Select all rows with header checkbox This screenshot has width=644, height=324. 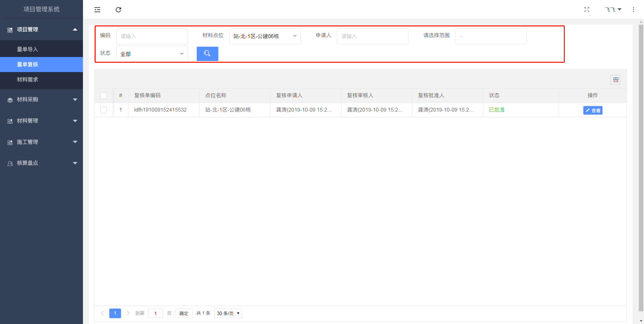(104, 95)
